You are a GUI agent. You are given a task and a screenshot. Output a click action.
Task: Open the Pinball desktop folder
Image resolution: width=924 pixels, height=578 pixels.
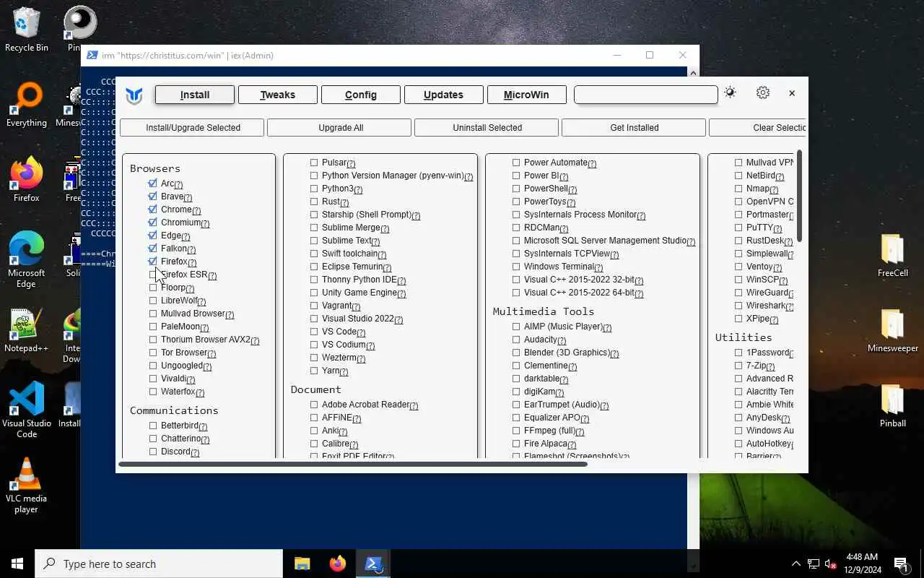click(893, 406)
